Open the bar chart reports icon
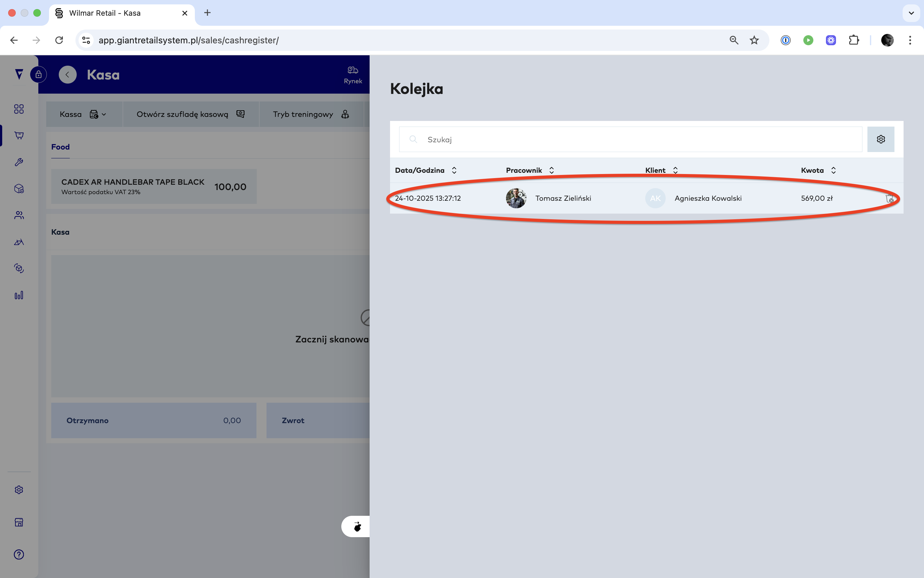Image resolution: width=924 pixels, height=578 pixels. pyautogui.click(x=19, y=295)
